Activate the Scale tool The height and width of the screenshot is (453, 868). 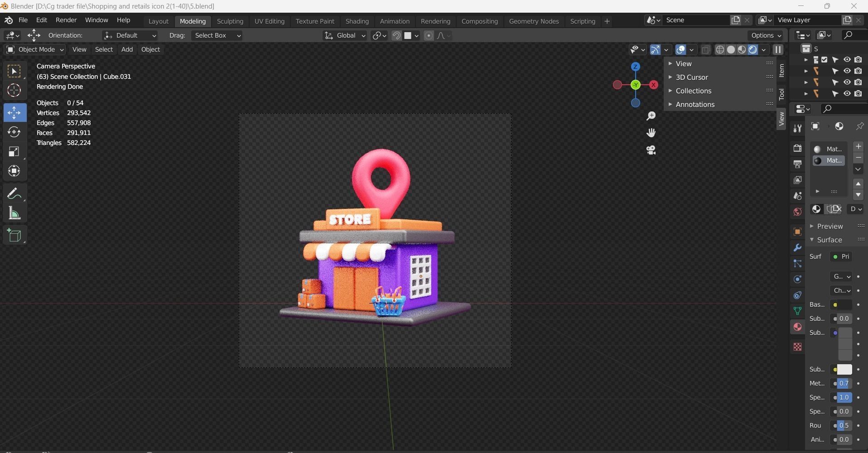point(14,151)
